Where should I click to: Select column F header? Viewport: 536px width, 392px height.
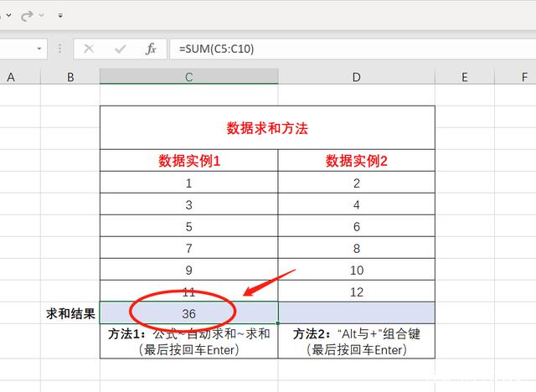click(516, 77)
